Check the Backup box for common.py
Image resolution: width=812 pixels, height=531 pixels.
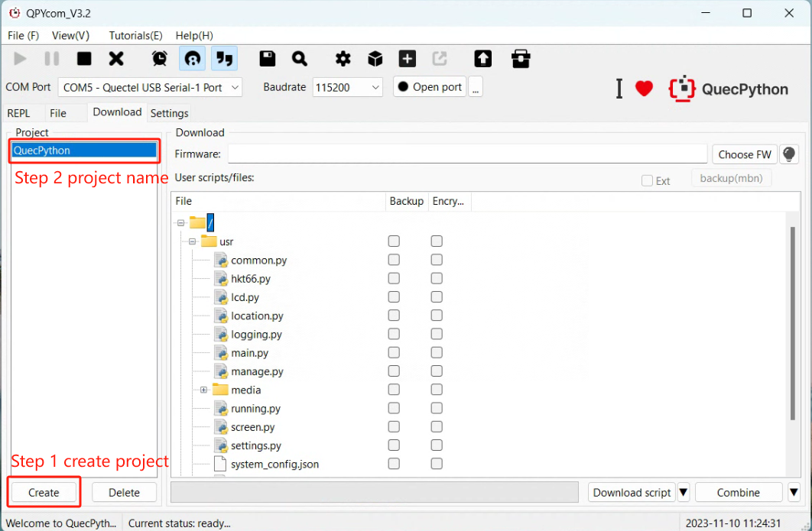(394, 260)
